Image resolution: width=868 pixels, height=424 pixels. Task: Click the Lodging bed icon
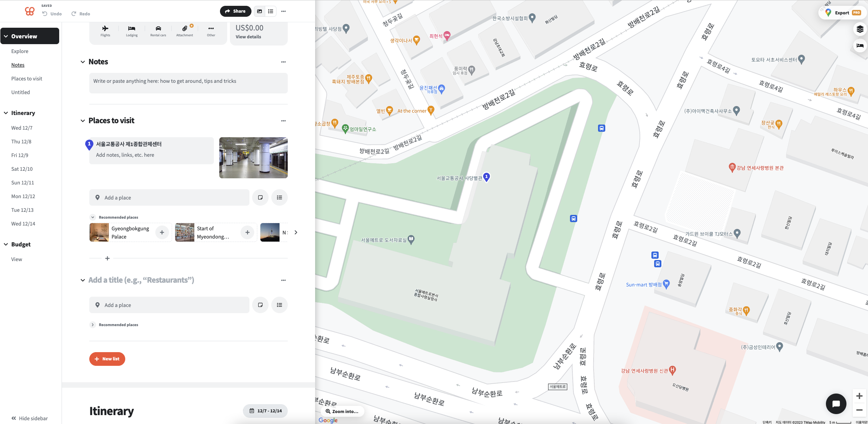[132, 29]
